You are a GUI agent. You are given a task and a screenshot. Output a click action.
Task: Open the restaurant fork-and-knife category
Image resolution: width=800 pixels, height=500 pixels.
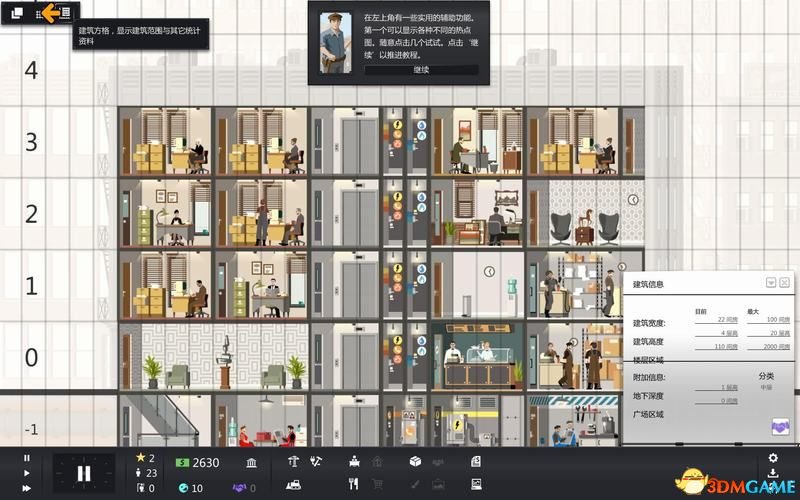coord(353,484)
